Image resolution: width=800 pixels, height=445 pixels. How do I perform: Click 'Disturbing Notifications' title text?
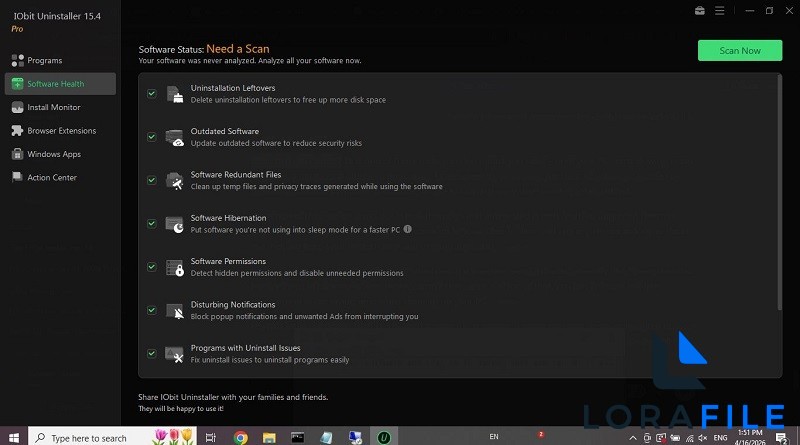(x=233, y=305)
